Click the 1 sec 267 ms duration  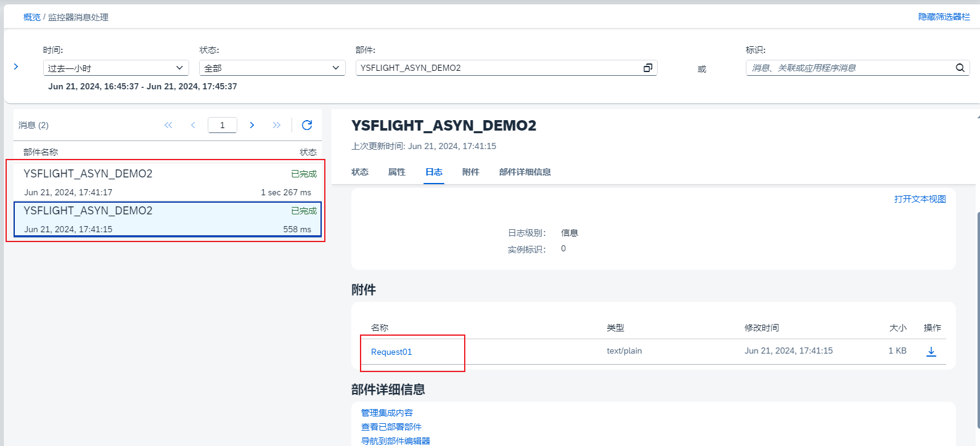point(286,192)
